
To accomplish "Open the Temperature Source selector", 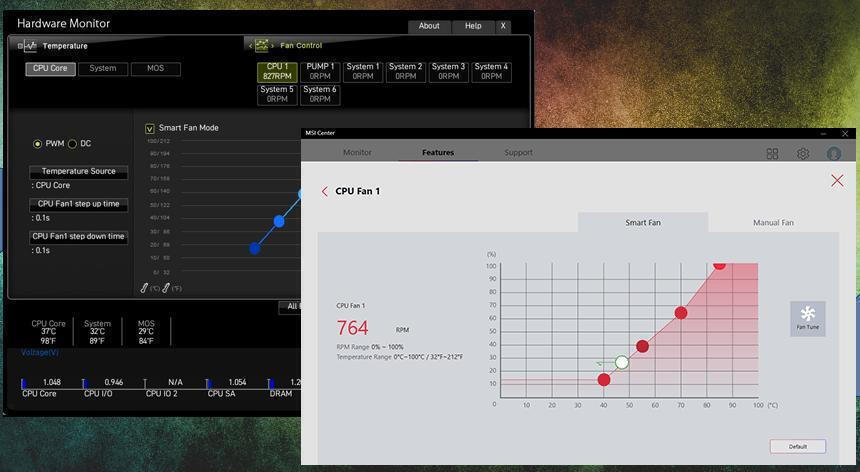I will click(x=78, y=171).
